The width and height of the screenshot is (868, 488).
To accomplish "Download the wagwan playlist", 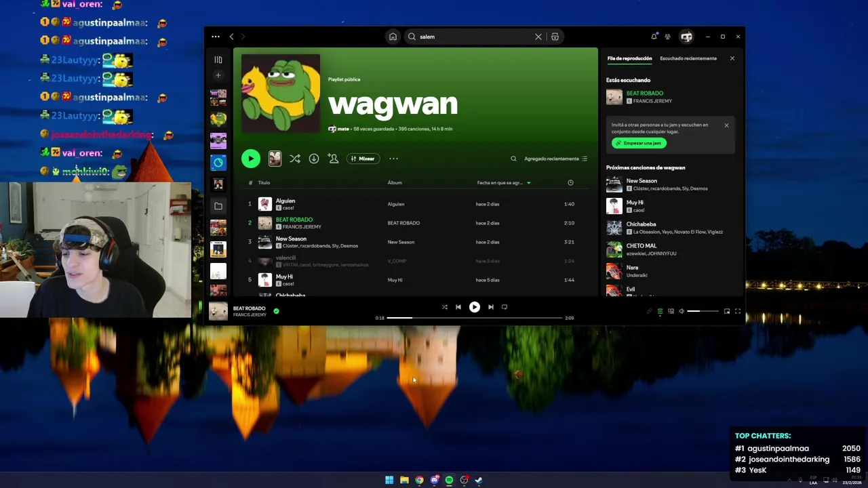I will (313, 159).
